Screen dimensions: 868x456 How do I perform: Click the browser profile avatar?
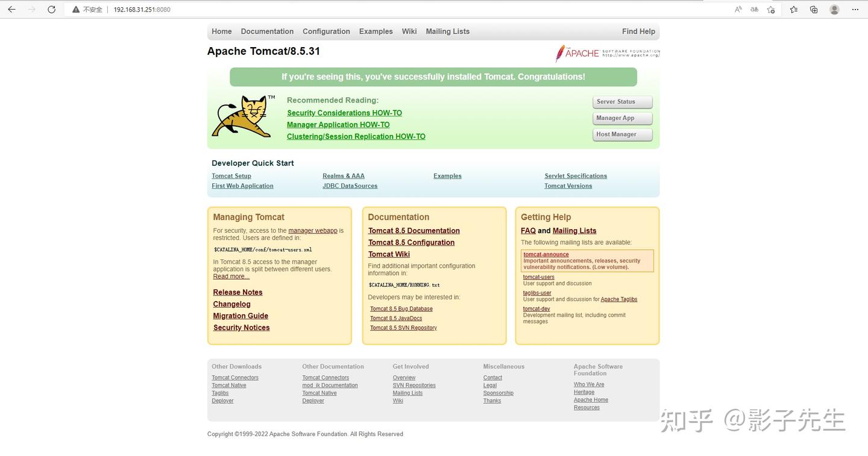pos(834,9)
